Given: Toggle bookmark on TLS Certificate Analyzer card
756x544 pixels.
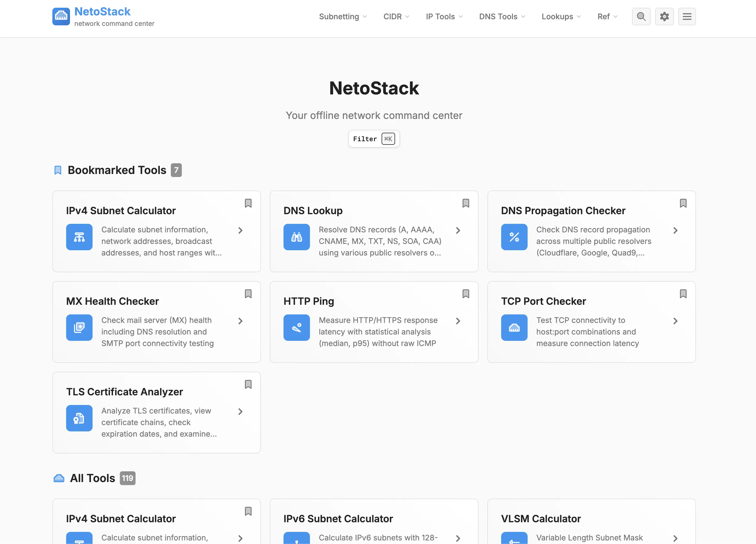Looking at the screenshot, I should click(x=248, y=384).
